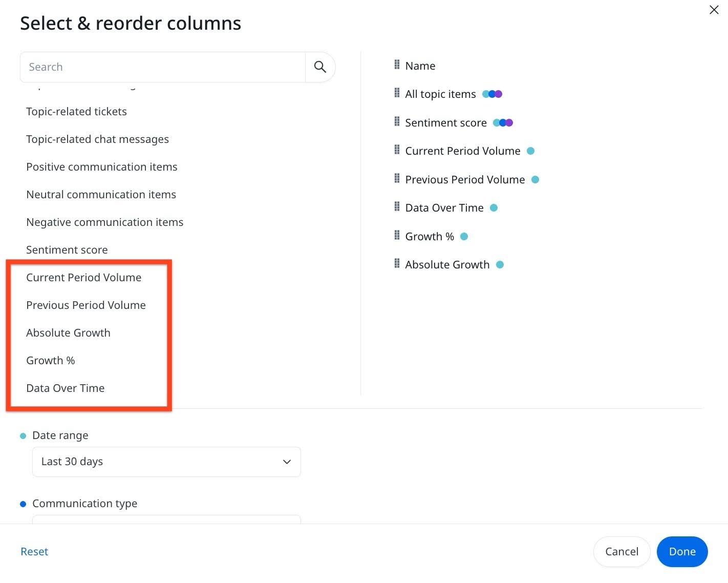Select Previous Period Volume in the available list
Image resolution: width=728 pixels, height=583 pixels.
tap(86, 305)
